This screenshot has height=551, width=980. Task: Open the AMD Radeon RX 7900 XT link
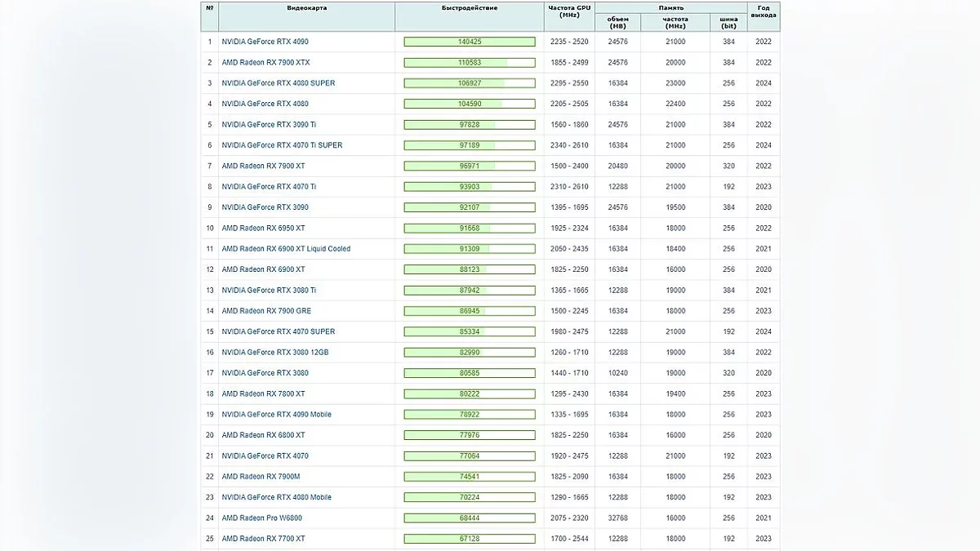pyautogui.click(x=263, y=166)
